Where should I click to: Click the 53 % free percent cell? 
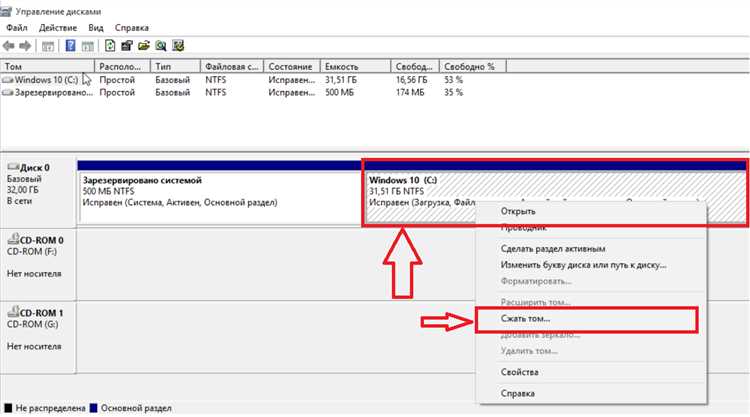coord(453,80)
